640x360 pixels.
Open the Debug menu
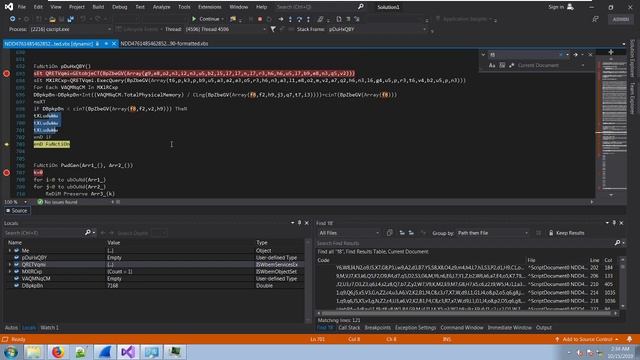[120, 7]
